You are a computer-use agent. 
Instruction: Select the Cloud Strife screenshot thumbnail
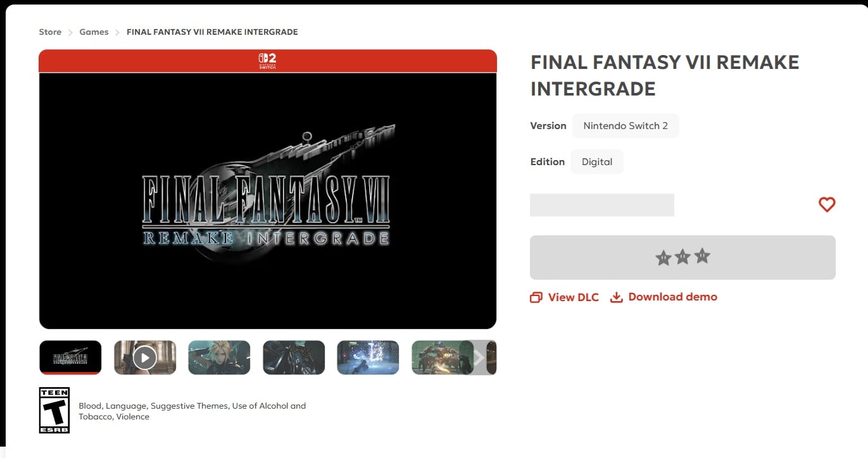coord(219,357)
